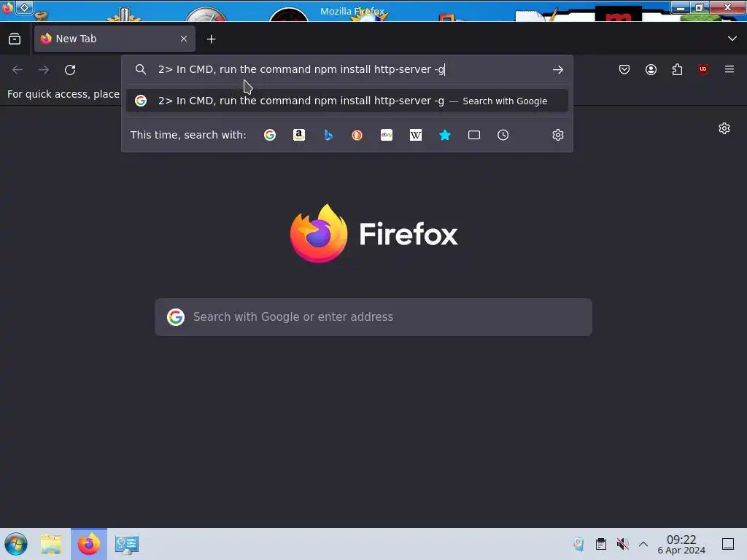Open the clock showing 09:22

(x=681, y=544)
